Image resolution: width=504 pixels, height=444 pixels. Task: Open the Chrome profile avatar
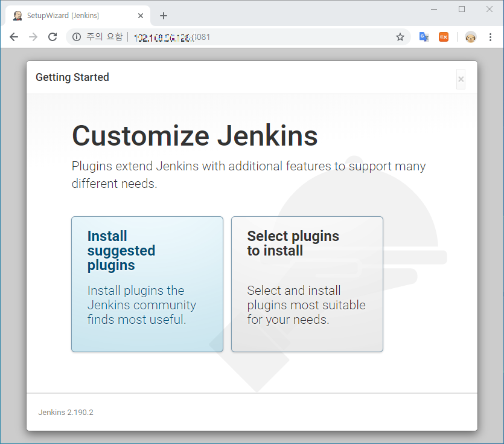pos(471,37)
